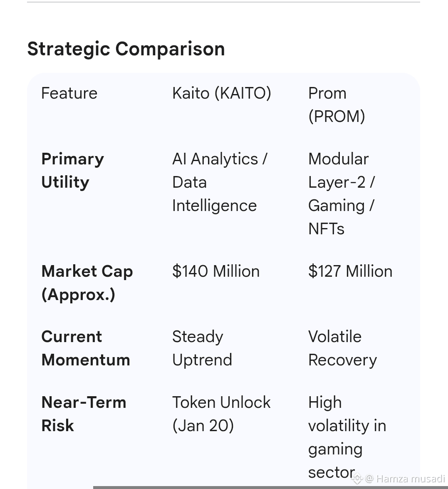This screenshot has height=489, width=448.
Task: Click the divider line above the heading
Action: (223, 2)
